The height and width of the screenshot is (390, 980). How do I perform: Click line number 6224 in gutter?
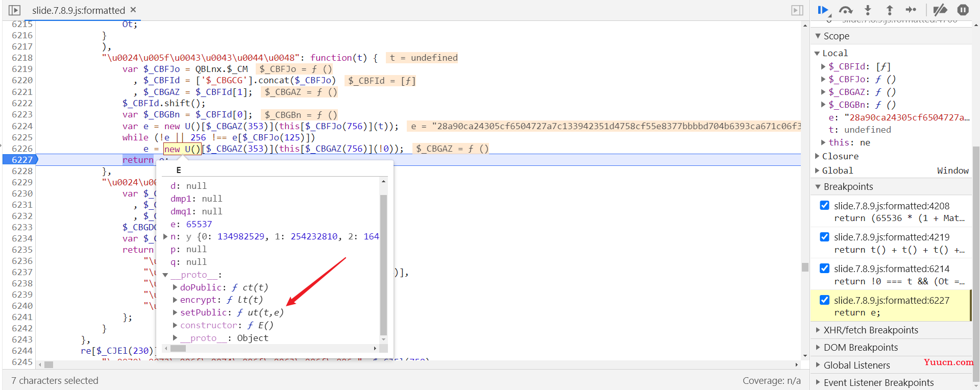pyautogui.click(x=22, y=126)
